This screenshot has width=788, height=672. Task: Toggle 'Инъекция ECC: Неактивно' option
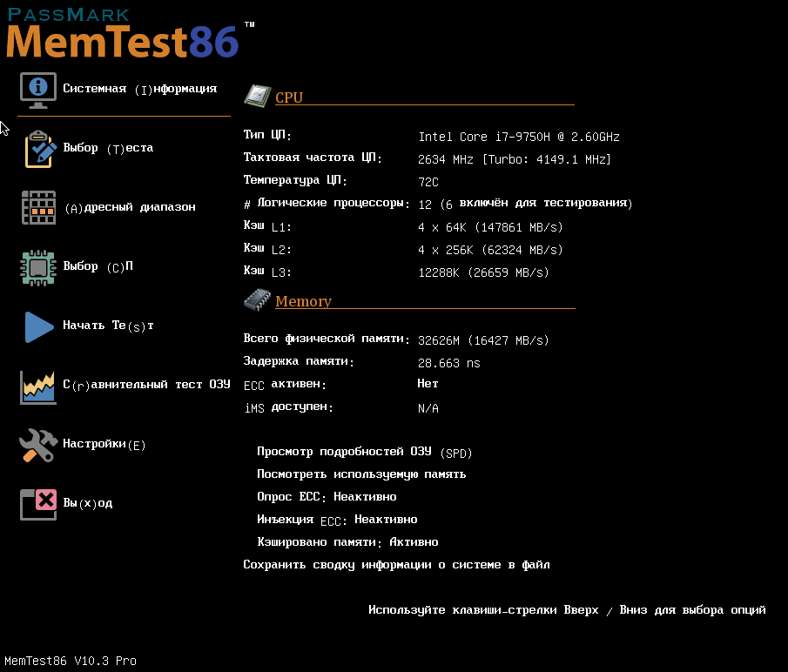coord(337,520)
